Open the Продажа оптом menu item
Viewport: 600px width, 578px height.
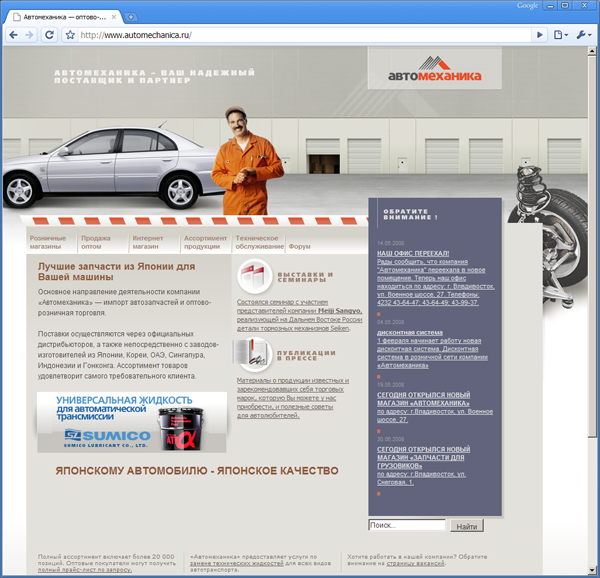pyautogui.click(x=96, y=242)
